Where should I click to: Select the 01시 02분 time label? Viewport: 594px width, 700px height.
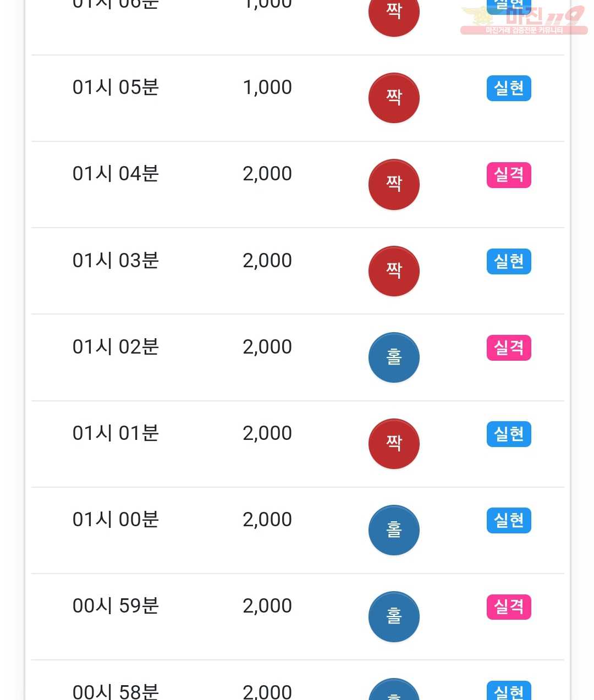point(116,347)
